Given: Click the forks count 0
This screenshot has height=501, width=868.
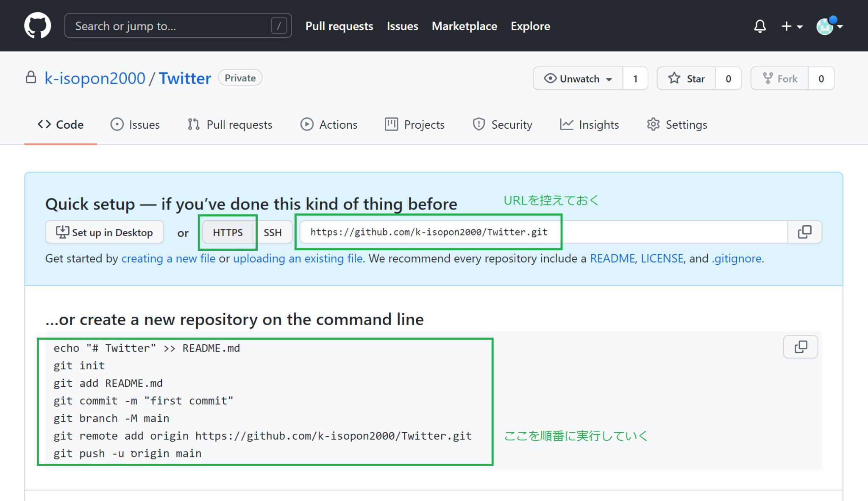Looking at the screenshot, I should point(821,78).
